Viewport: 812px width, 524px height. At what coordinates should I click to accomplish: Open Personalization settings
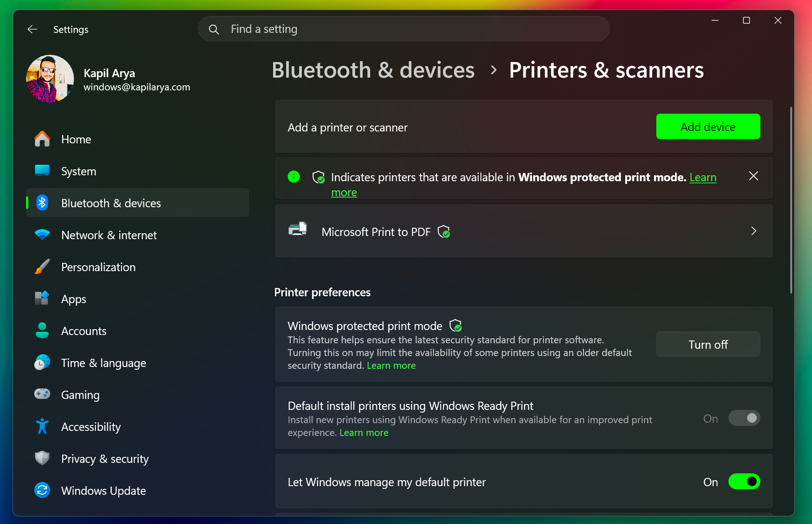pyautogui.click(x=137, y=267)
